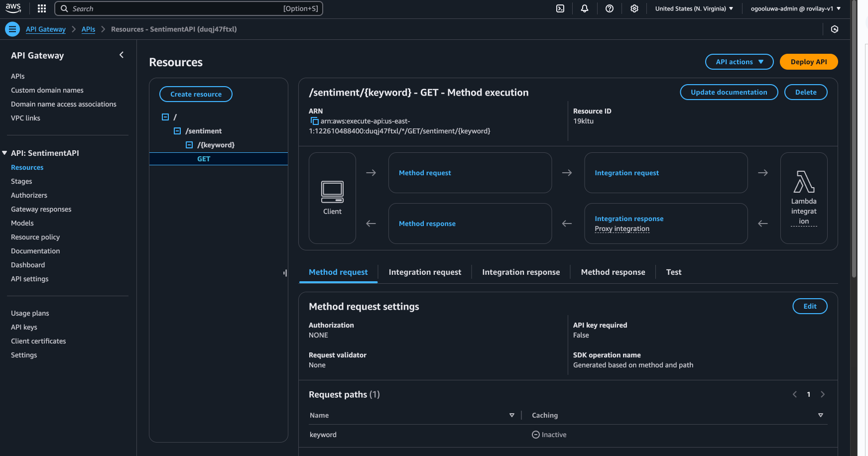Screen dimensions: 868x456
Task: Open Documentation in the sidebar
Action: (35, 251)
